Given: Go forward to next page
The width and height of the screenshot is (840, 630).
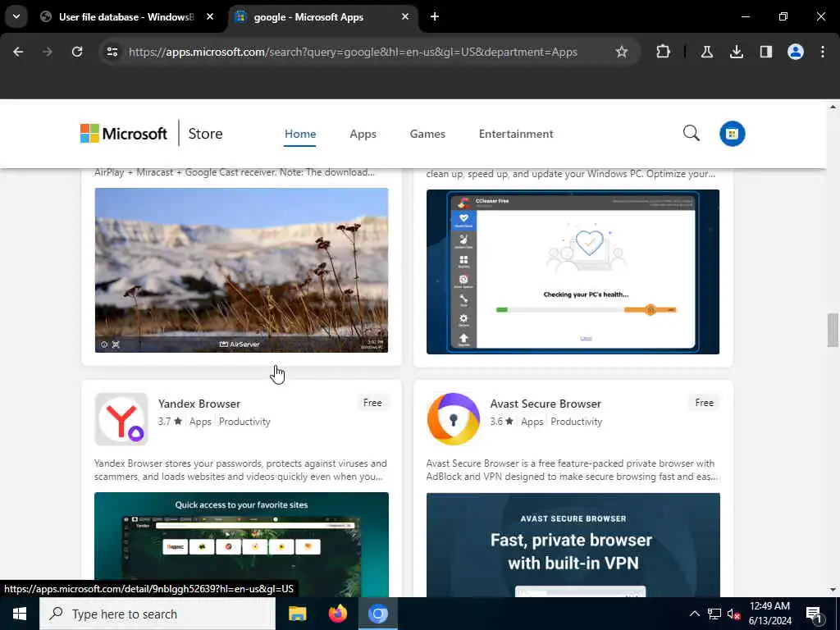Looking at the screenshot, I should click(x=47, y=52).
